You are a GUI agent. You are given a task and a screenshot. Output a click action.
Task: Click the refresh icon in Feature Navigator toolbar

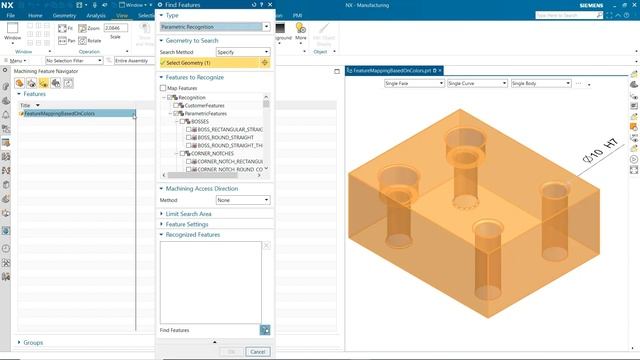(x=68, y=83)
